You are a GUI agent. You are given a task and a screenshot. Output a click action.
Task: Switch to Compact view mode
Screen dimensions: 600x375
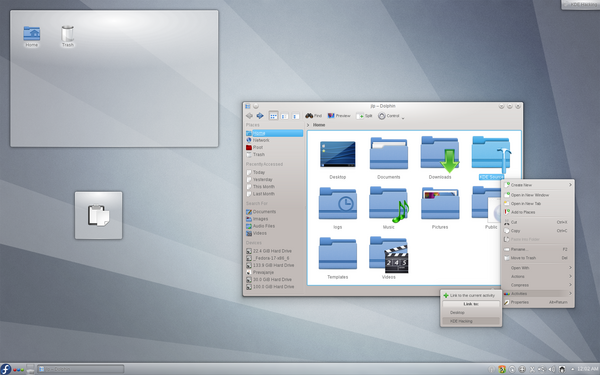tap(284, 116)
